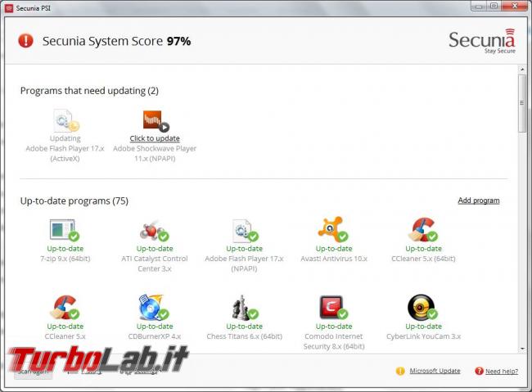Click the red question mark help icon

coord(479,371)
